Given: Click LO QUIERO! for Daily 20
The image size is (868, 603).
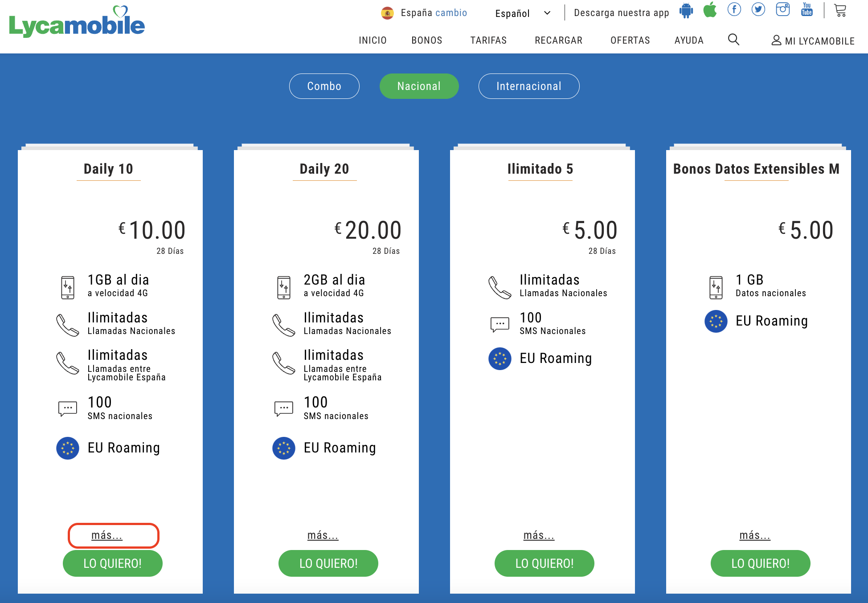Looking at the screenshot, I should (x=328, y=563).
